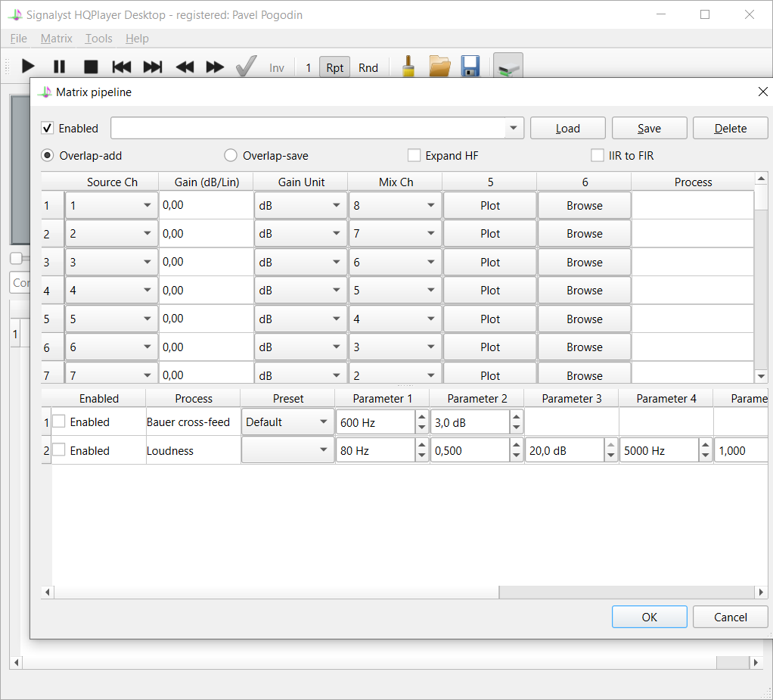The width and height of the screenshot is (773, 700).
Task: Open the Matrix menu
Action: 56,39
